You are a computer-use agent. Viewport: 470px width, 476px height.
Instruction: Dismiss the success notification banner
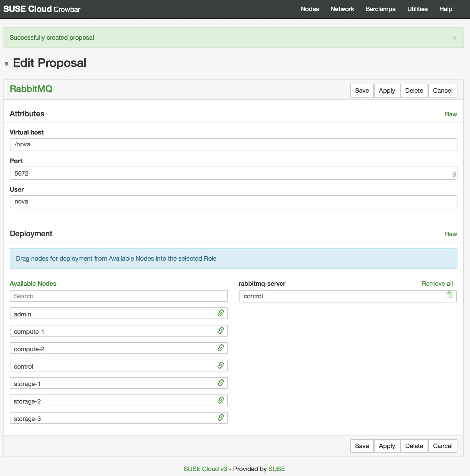[x=454, y=38]
